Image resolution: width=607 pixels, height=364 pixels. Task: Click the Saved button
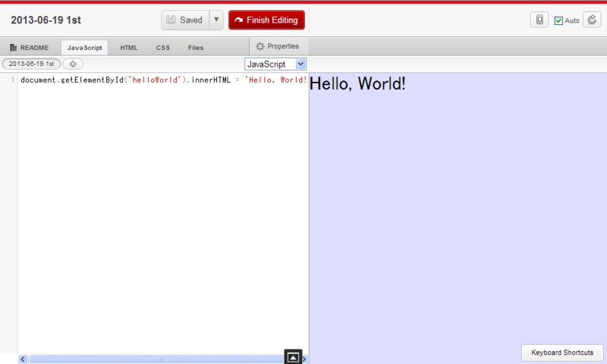(185, 20)
